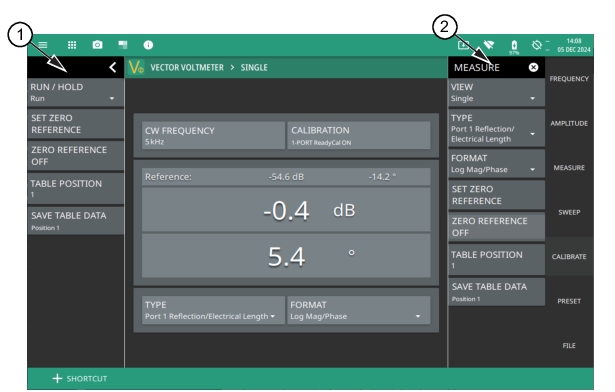The image size is (615, 392).
Task: Close the MEASURE menu panel
Action: pos(533,67)
